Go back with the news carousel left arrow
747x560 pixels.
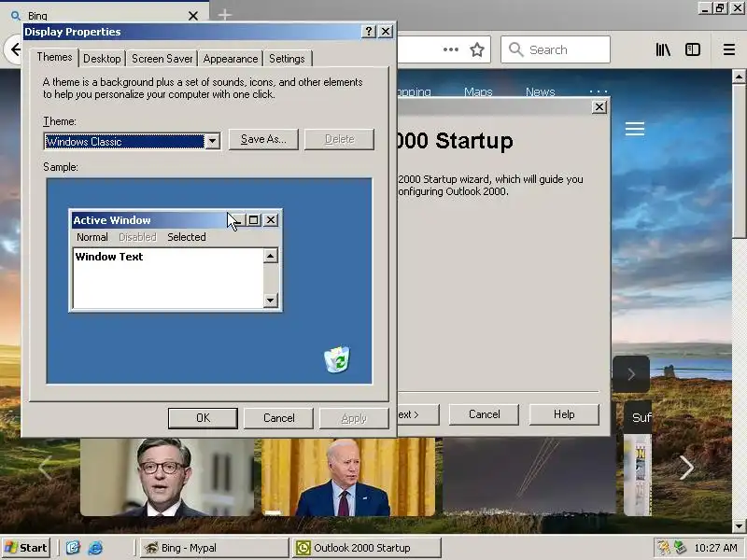coord(45,468)
